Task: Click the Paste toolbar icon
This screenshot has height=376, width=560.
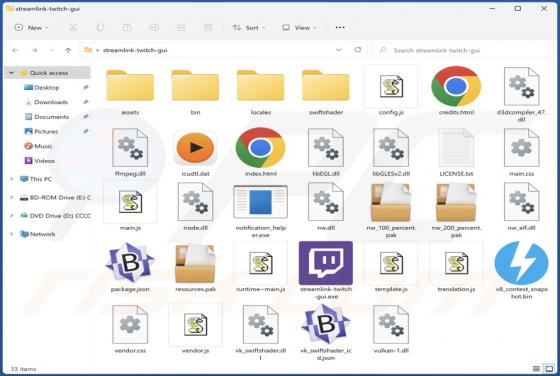Action: coord(127,27)
